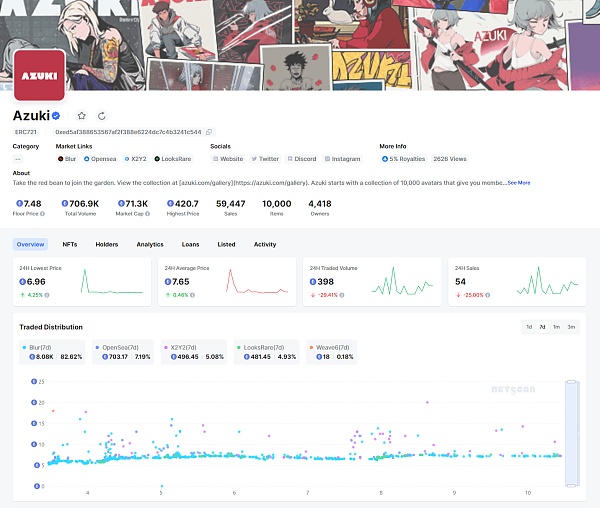Select the 1m time range option
600x508 pixels.
tap(556, 327)
